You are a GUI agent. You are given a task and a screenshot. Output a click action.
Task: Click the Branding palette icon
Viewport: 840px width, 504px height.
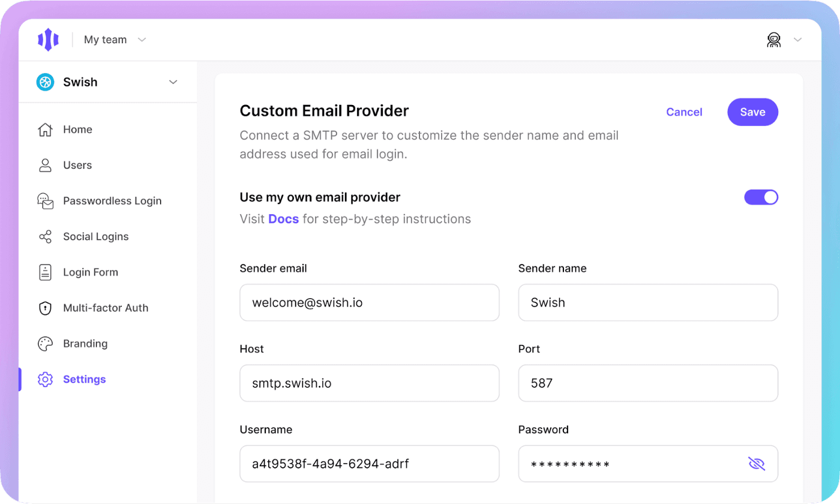click(45, 344)
